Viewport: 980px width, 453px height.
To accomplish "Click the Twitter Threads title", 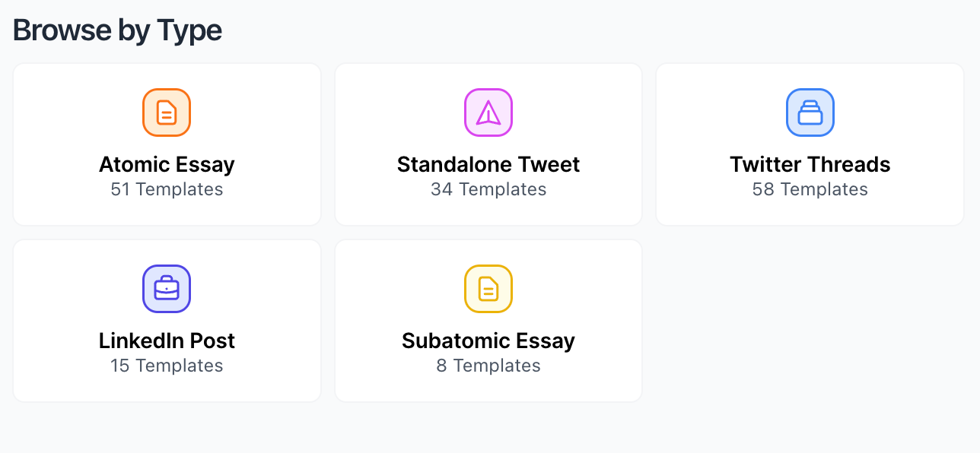I will pos(810,164).
